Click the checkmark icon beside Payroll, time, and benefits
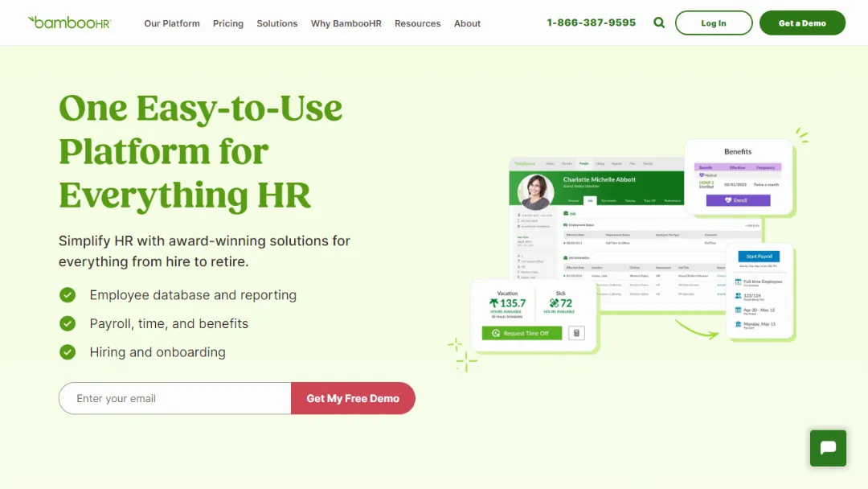This screenshot has width=868, height=489. tap(68, 323)
